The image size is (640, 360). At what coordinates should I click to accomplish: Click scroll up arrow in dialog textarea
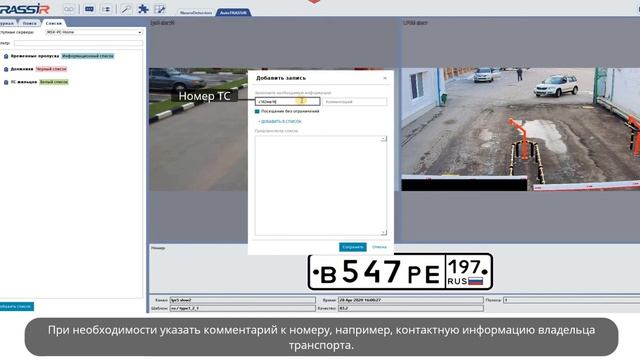(383, 139)
